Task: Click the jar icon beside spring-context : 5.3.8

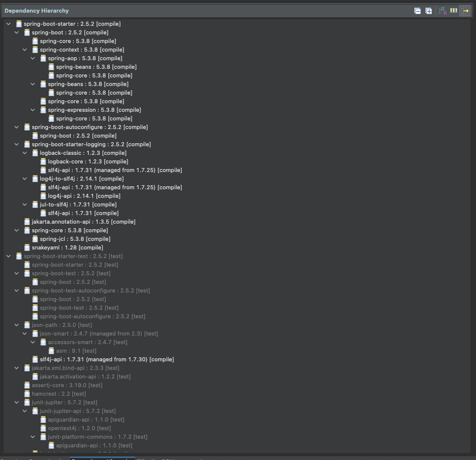Action: point(35,50)
